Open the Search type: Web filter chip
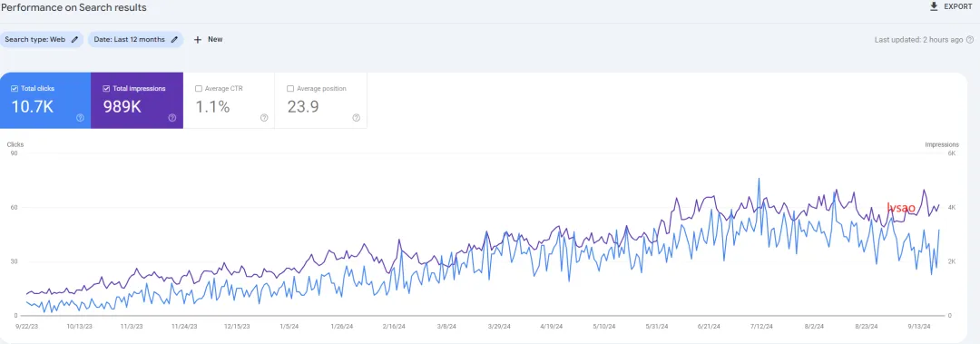Image resolution: width=980 pixels, height=344 pixels. tap(41, 39)
